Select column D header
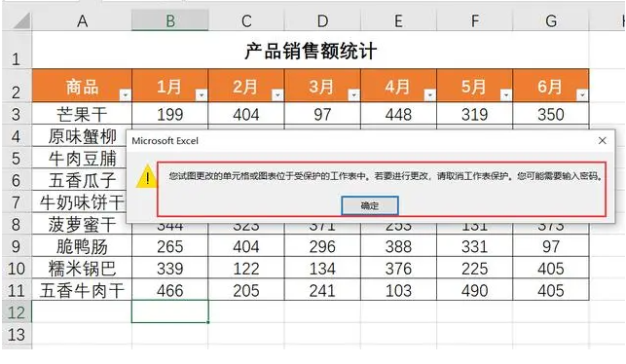Viewport: 626px width, 364px height. (x=322, y=20)
